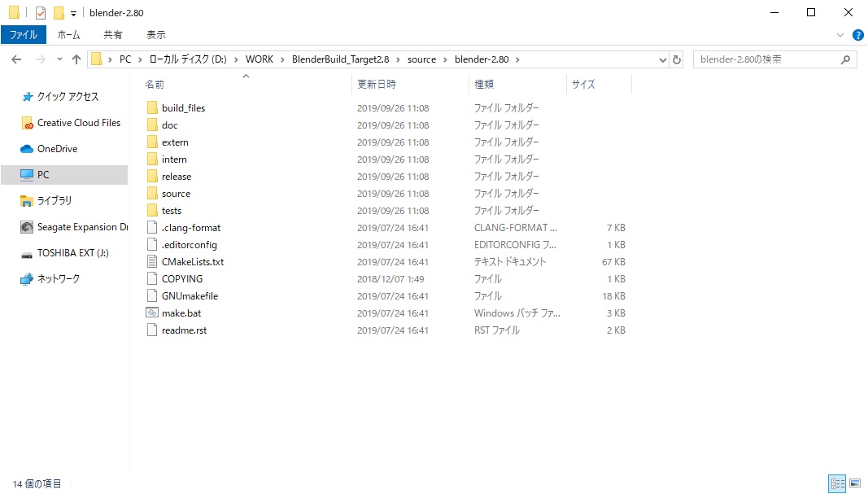868x494 pixels.
Task: Select the extern folder icon
Action: 152,142
